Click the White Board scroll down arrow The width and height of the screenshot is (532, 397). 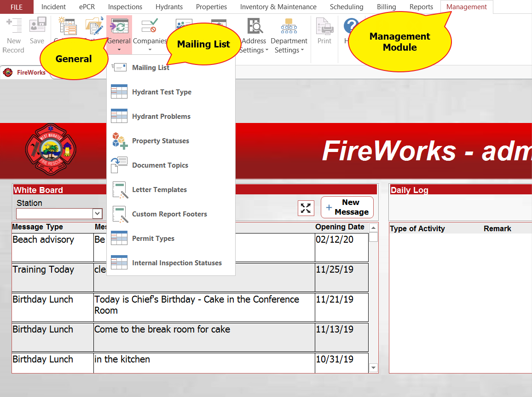373,368
